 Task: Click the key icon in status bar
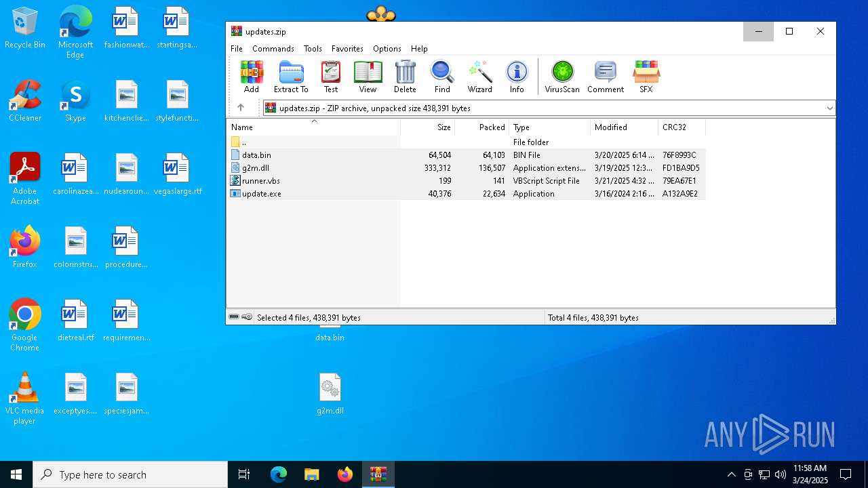[247, 317]
